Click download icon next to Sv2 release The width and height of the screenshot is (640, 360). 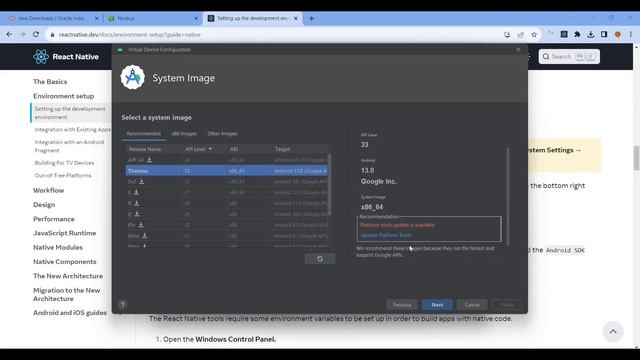click(x=142, y=181)
